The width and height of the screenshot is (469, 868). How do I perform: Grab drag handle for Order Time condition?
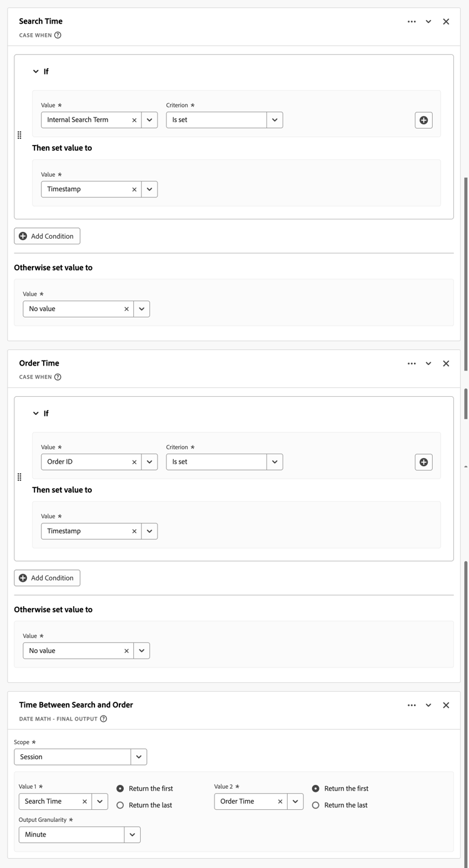(19, 477)
